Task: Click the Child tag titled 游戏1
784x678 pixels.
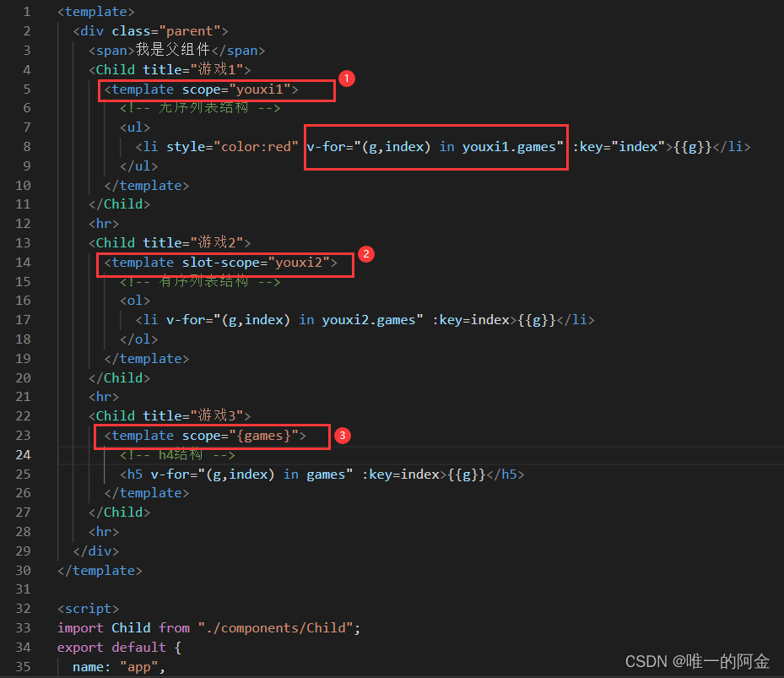Action: [x=170, y=69]
